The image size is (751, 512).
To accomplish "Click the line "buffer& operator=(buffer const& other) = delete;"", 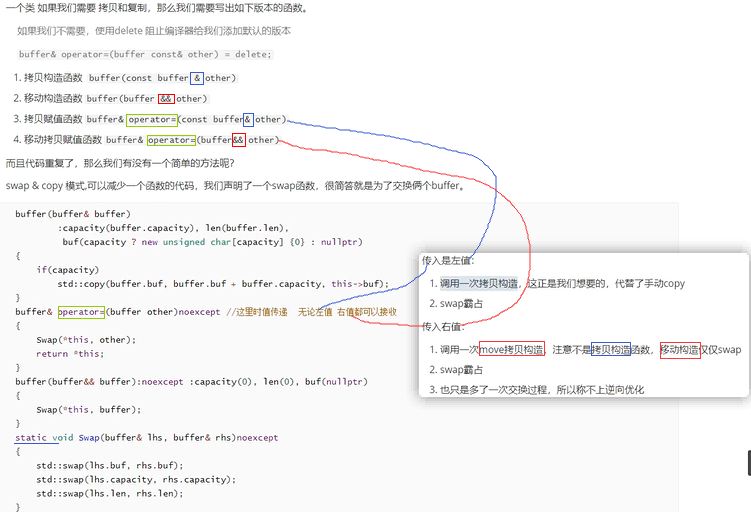I will click(145, 54).
